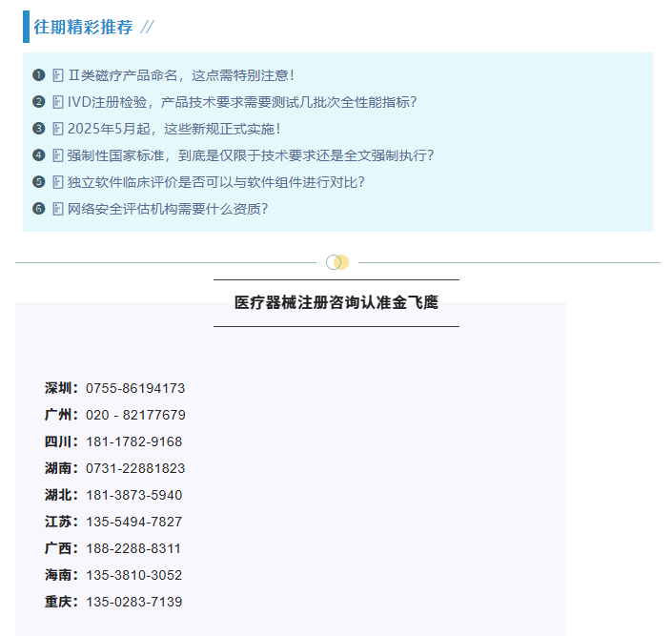Viewport: 672px width, 636px height.
Task: Click document icon beside II类磁疗产品命名 article
Action: 58,75
